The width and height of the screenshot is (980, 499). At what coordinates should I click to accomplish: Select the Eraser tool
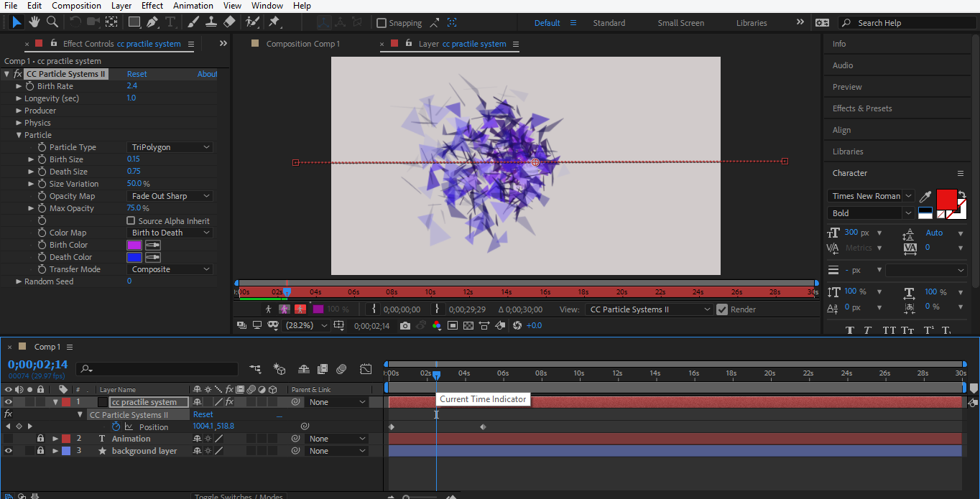[229, 22]
